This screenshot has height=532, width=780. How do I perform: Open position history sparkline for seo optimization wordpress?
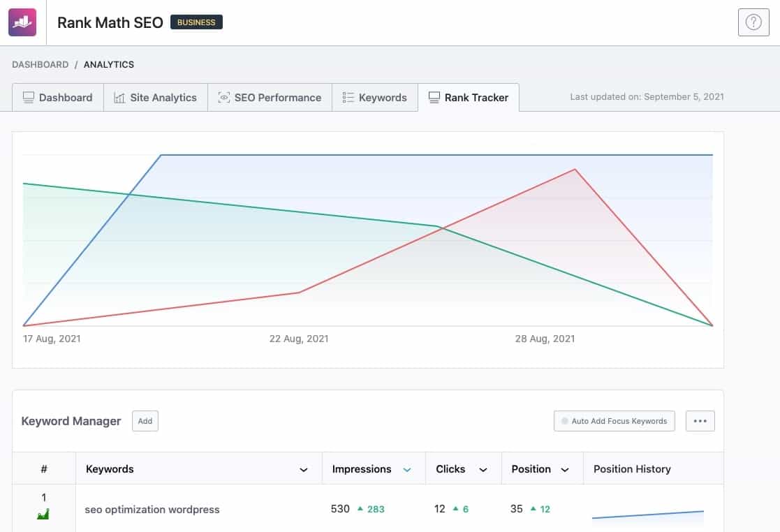(x=648, y=516)
